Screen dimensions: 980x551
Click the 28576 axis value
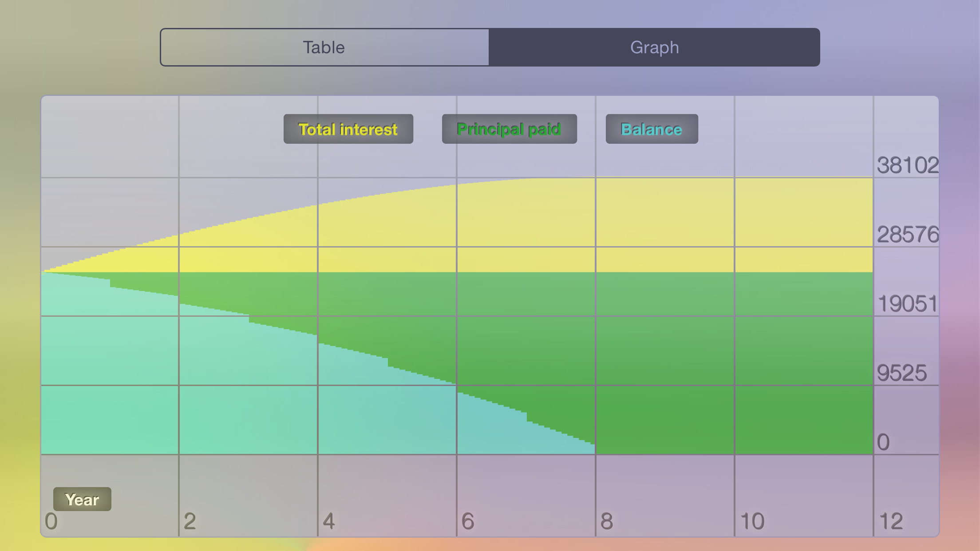[x=908, y=234]
